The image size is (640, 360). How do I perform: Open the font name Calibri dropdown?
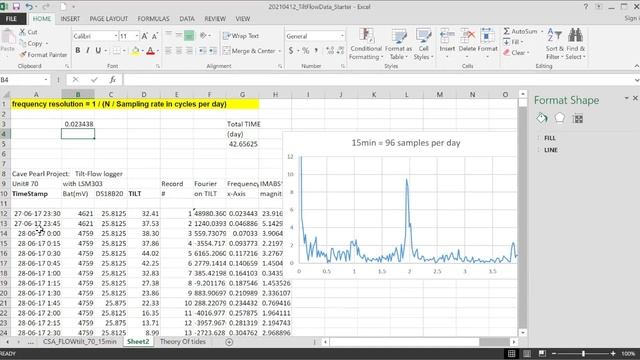click(x=116, y=36)
